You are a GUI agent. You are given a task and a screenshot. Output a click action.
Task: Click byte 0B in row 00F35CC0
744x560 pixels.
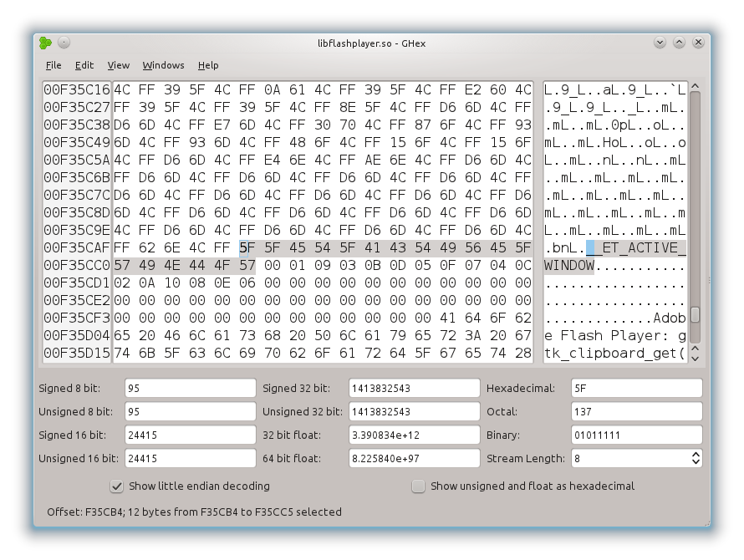[x=373, y=265]
